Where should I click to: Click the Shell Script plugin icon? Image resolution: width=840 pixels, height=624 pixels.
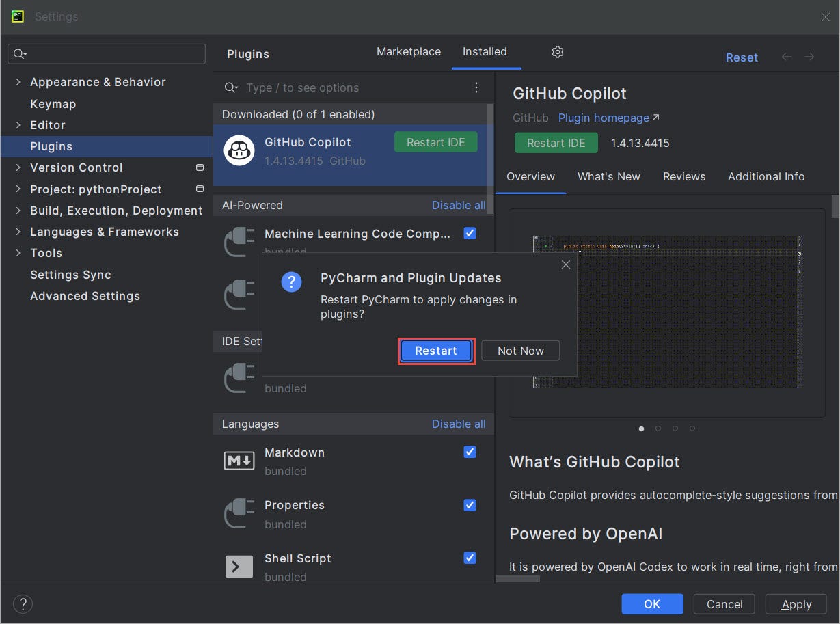click(239, 566)
